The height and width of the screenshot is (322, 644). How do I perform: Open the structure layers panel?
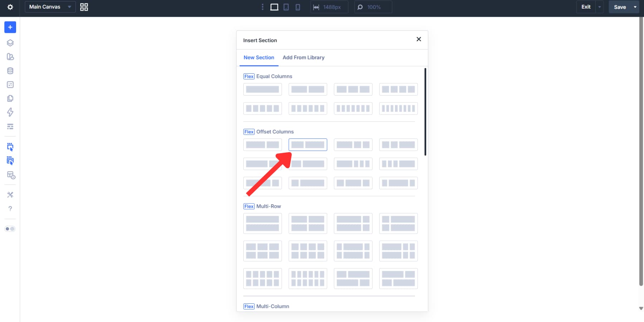pyautogui.click(x=10, y=43)
